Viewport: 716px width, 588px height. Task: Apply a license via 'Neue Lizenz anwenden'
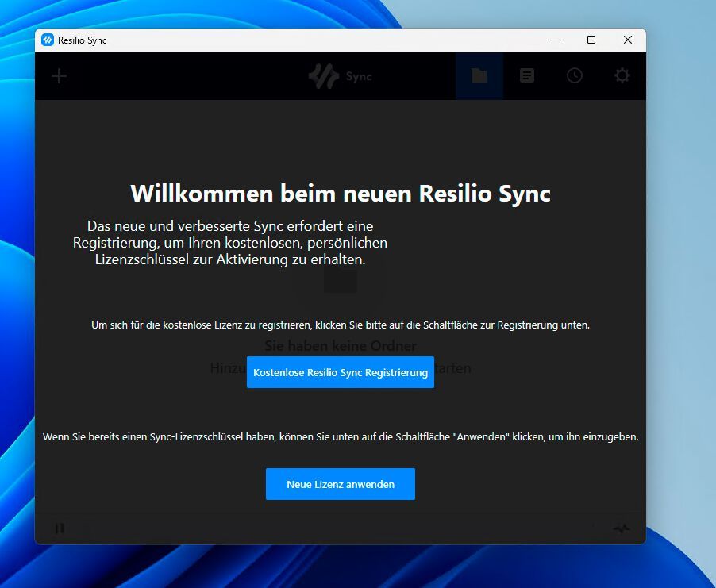point(340,484)
